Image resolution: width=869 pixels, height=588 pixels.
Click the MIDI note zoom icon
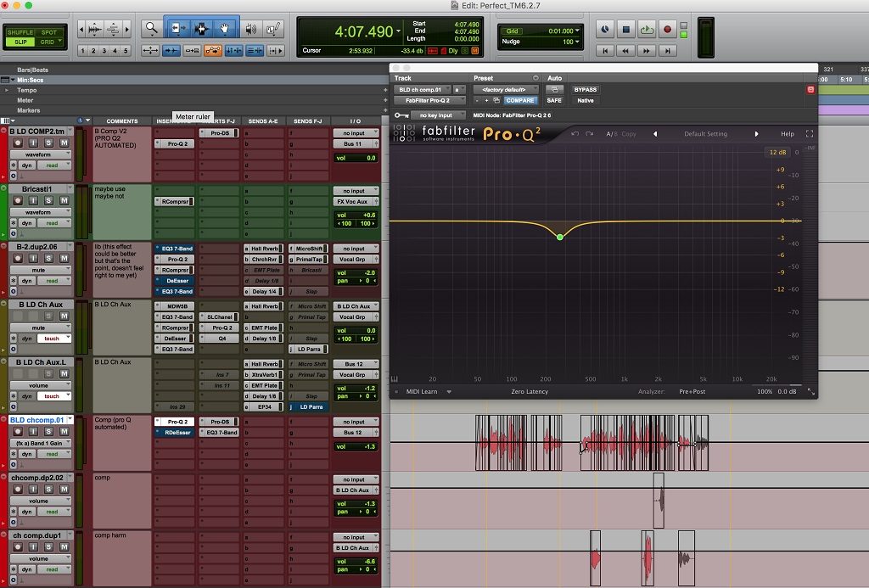pyautogui.click(x=113, y=29)
